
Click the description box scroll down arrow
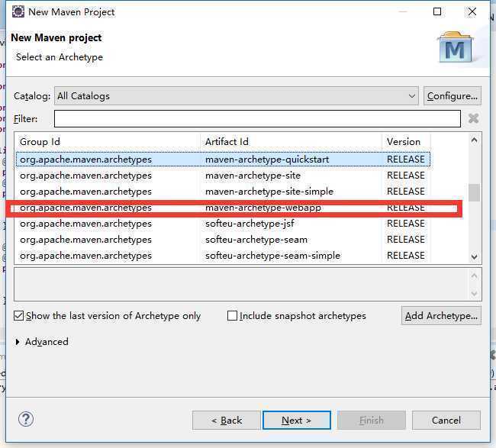point(474,293)
